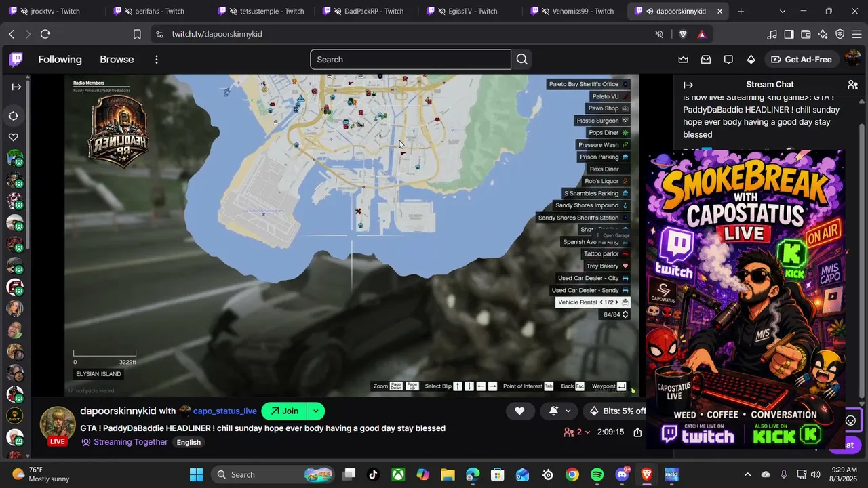Viewport: 868px width, 488px height.
Task: Open the chat community users list
Action: coord(852,85)
